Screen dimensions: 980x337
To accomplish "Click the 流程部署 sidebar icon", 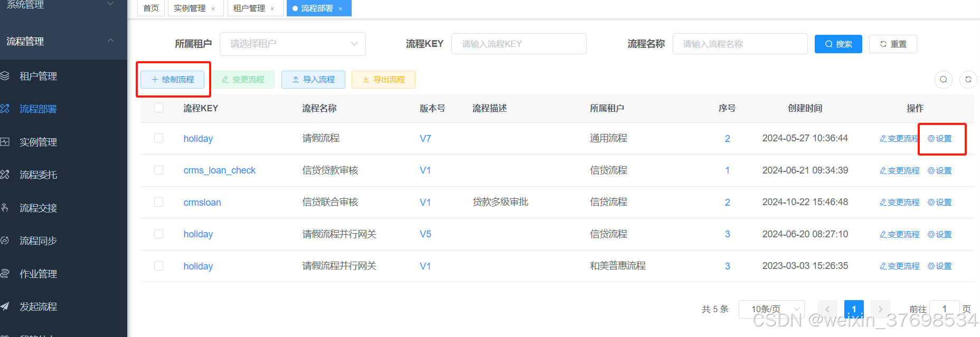I will [x=5, y=109].
